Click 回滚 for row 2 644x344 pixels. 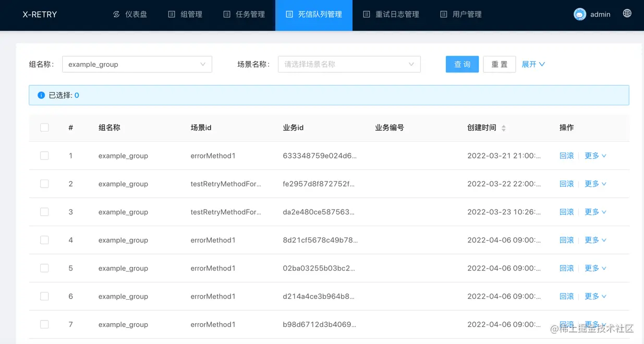(566, 184)
